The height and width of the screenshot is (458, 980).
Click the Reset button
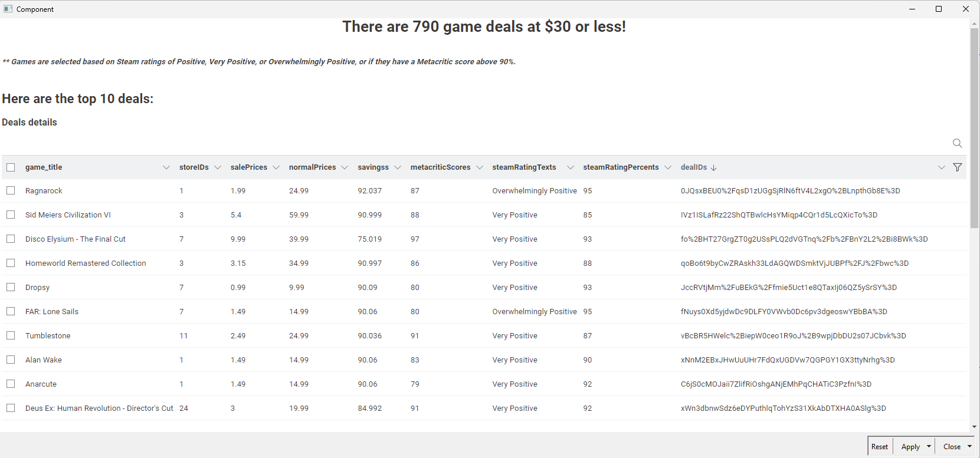coord(880,446)
